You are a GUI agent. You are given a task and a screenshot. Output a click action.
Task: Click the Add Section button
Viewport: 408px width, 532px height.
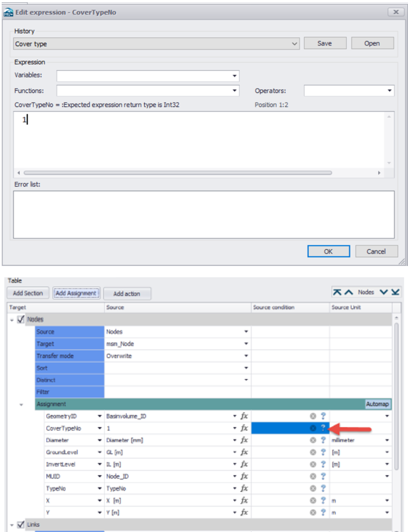28,293
